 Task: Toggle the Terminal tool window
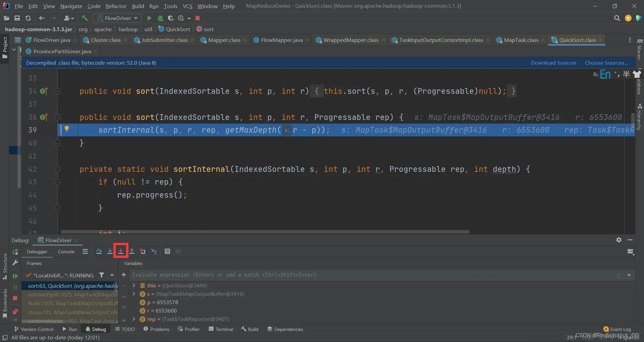click(221, 329)
